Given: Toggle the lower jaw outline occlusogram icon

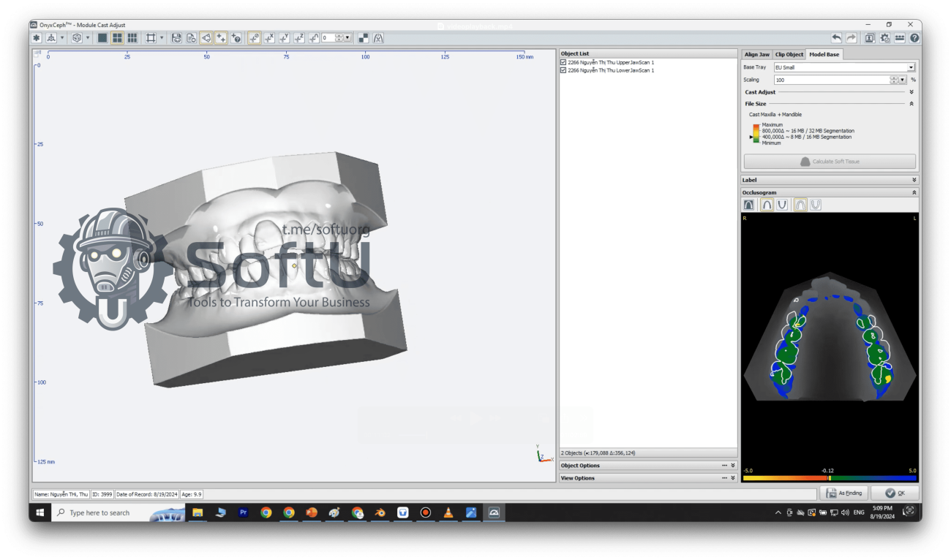Looking at the screenshot, I should click(816, 205).
